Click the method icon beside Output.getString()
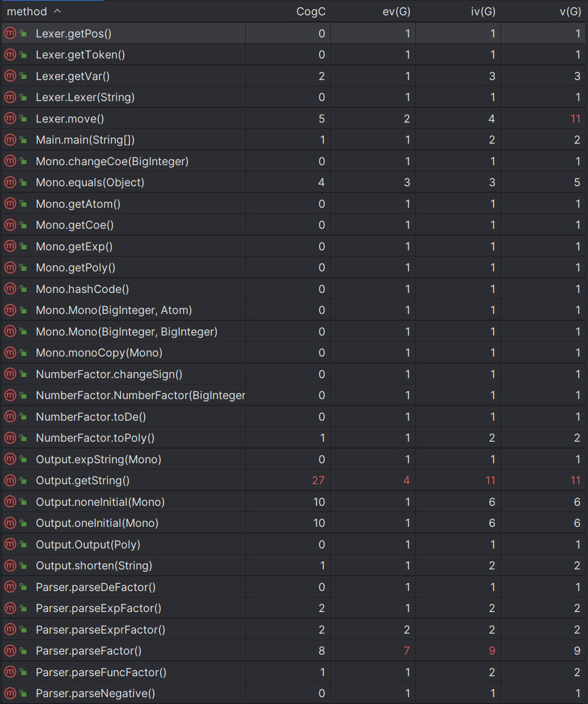This screenshot has width=588, height=704. point(10,480)
